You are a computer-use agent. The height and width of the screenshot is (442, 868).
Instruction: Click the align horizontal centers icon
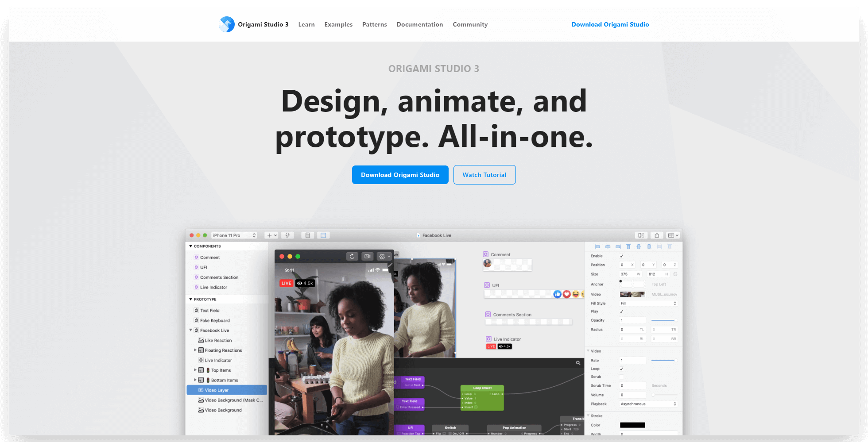click(608, 247)
